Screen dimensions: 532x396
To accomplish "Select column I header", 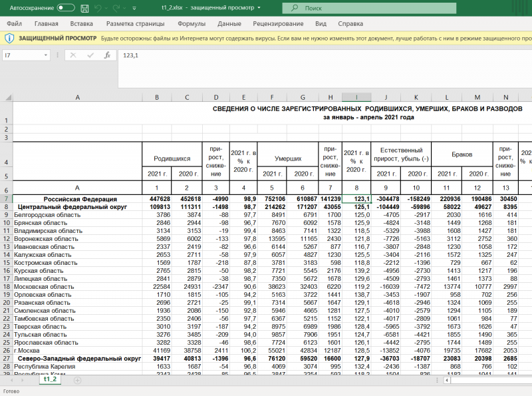I will 356,97.
